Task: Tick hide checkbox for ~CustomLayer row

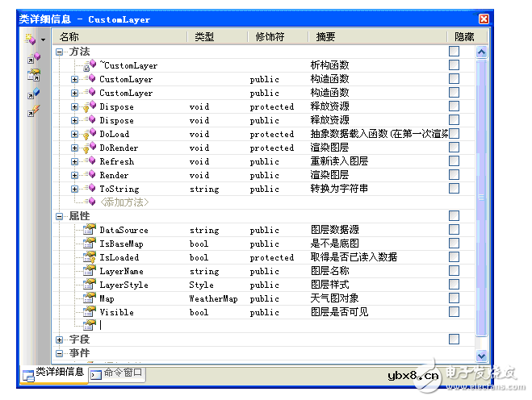Action: pyautogui.click(x=454, y=65)
